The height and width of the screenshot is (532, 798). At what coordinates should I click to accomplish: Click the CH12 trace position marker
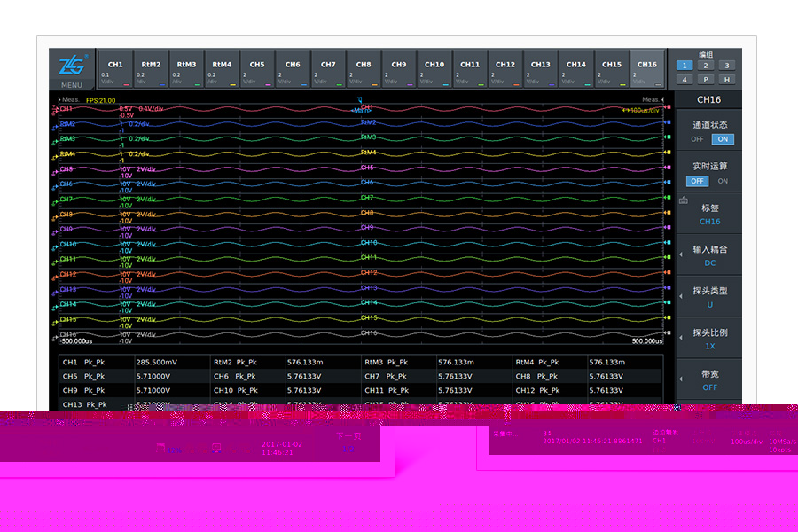(x=55, y=275)
